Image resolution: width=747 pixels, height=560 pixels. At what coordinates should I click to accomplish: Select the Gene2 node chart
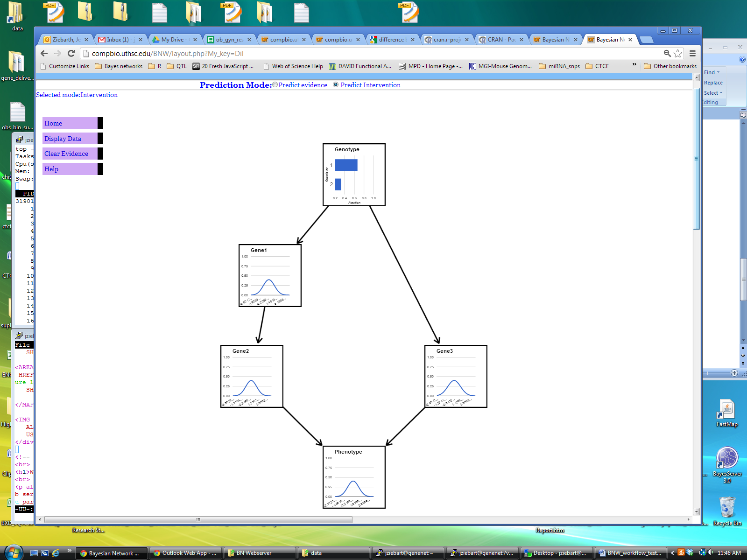[x=252, y=376]
